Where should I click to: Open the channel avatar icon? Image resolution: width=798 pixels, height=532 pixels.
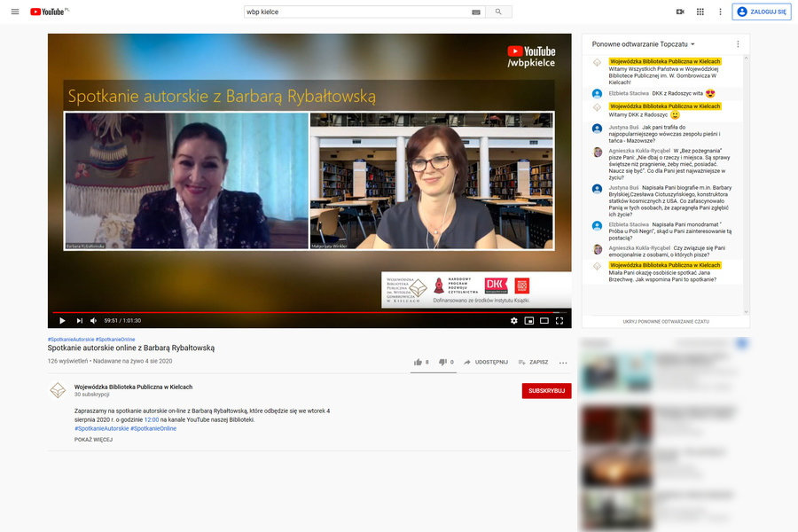click(58, 390)
